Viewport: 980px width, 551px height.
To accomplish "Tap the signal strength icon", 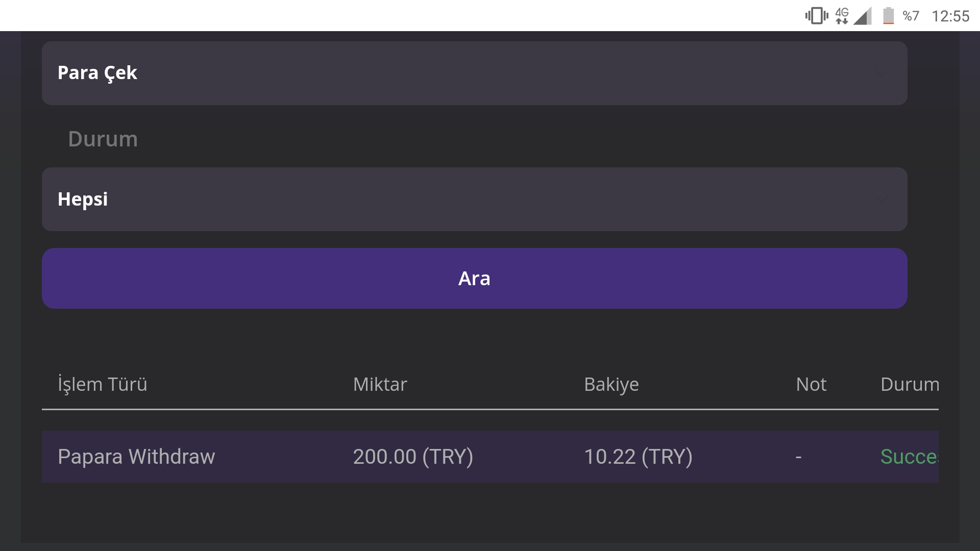I will (x=863, y=16).
